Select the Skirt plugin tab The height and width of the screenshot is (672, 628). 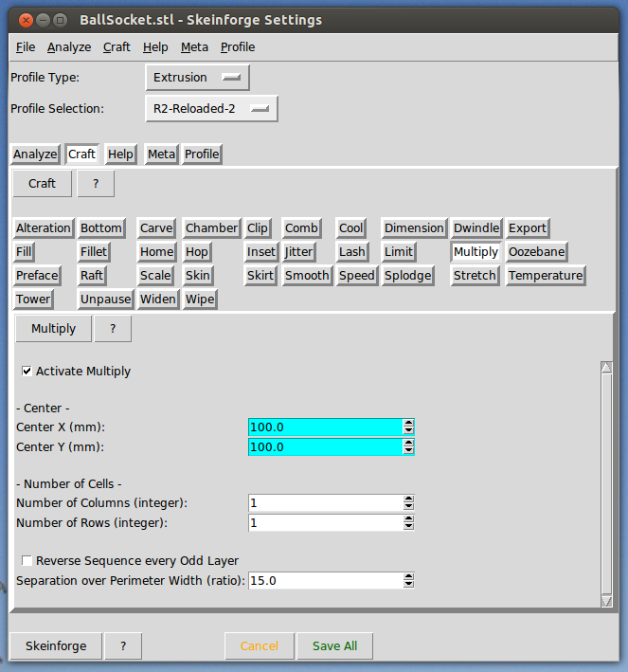[x=260, y=275]
